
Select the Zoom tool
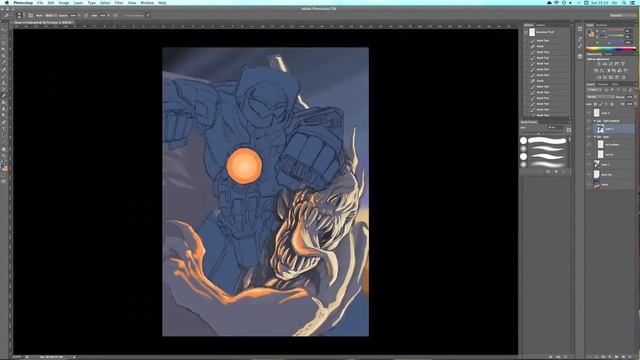(x=4, y=156)
